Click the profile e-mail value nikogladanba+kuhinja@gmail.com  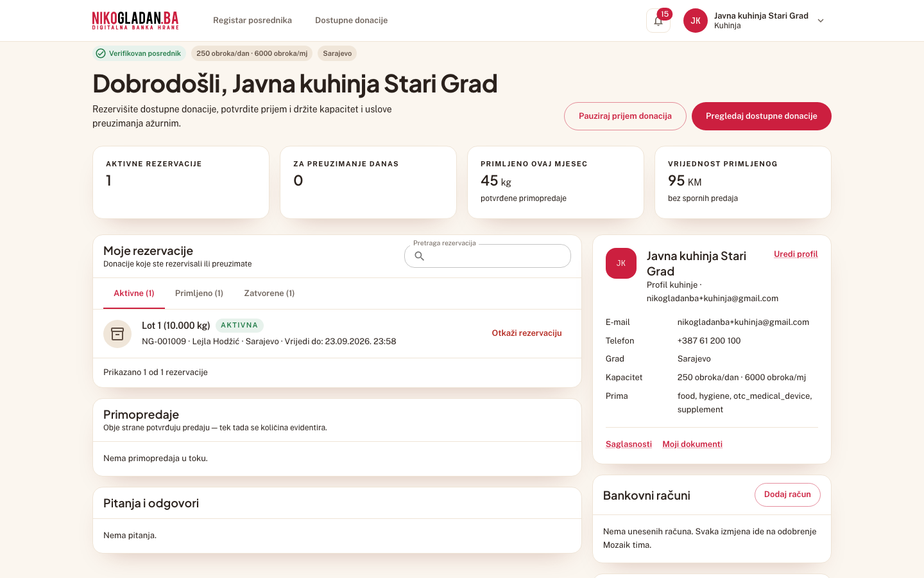tap(743, 322)
